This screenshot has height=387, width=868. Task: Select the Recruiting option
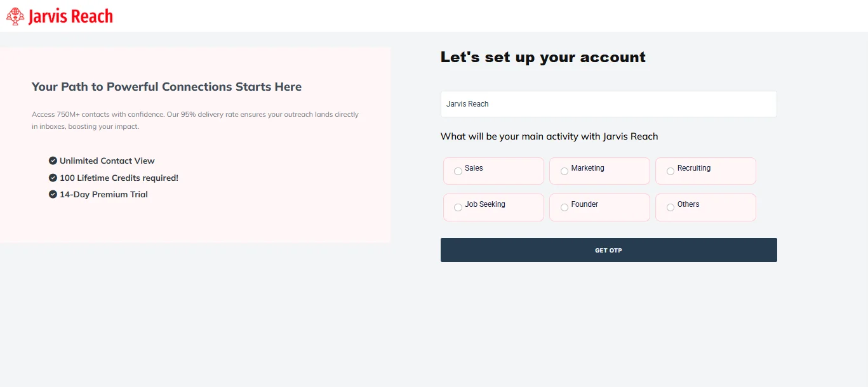pos(671,171)
